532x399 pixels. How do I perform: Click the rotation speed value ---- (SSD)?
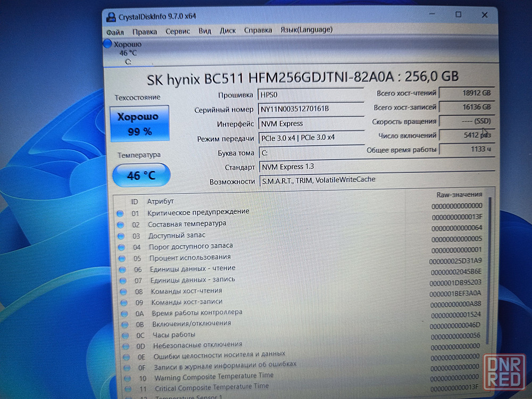[467, 121]
